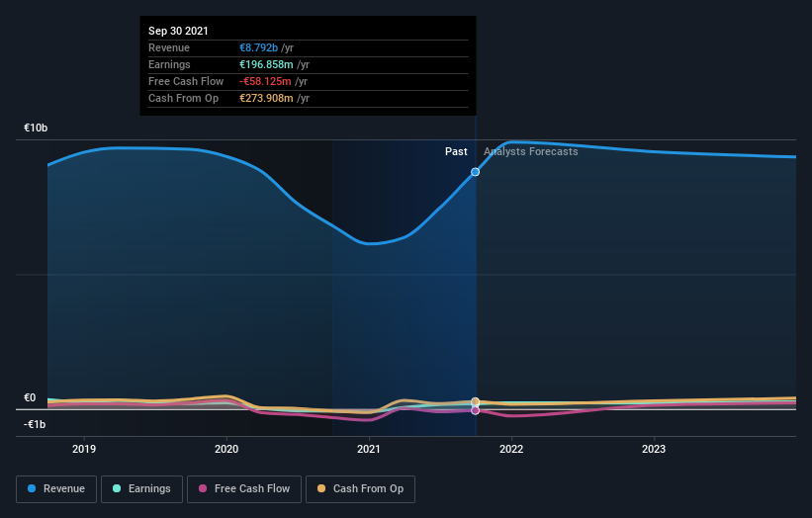
Task: Click the €273.908m cash from op value
Action: (266, 98)
